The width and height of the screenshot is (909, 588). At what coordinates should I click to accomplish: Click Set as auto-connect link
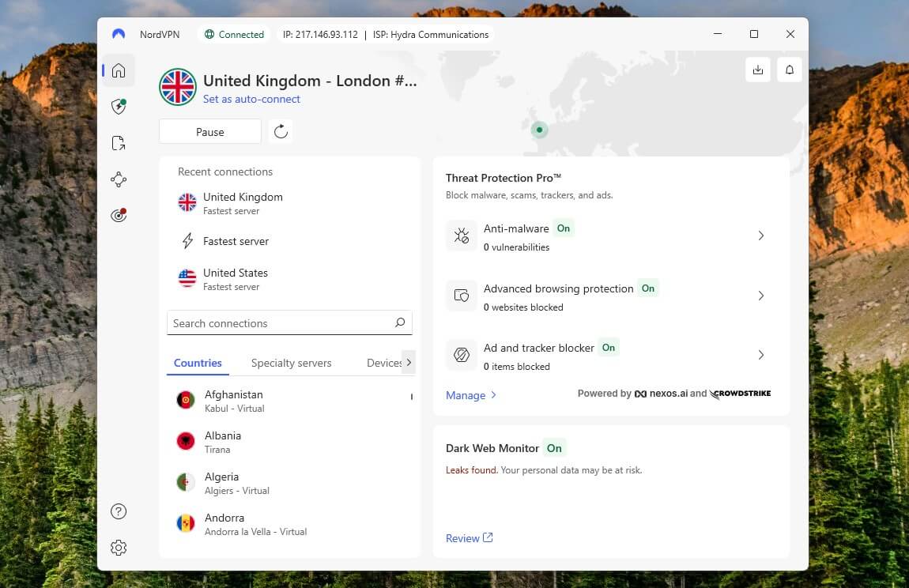251,99
